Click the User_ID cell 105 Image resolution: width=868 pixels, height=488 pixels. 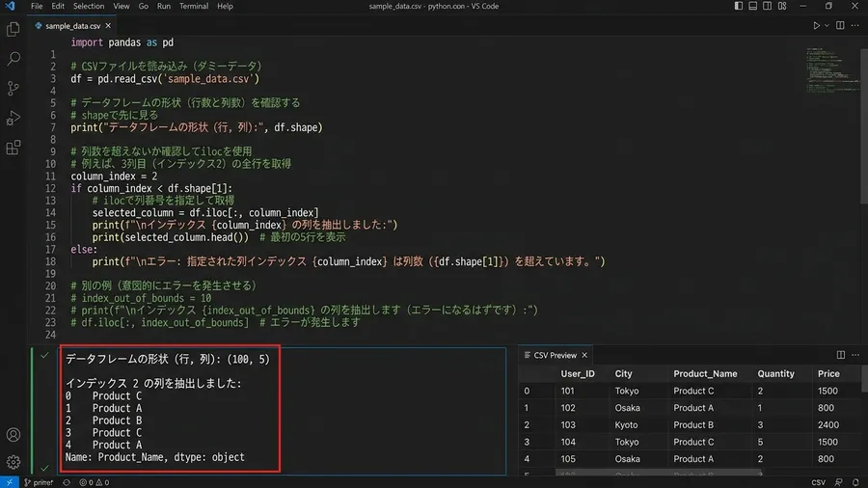pos(568,459)
